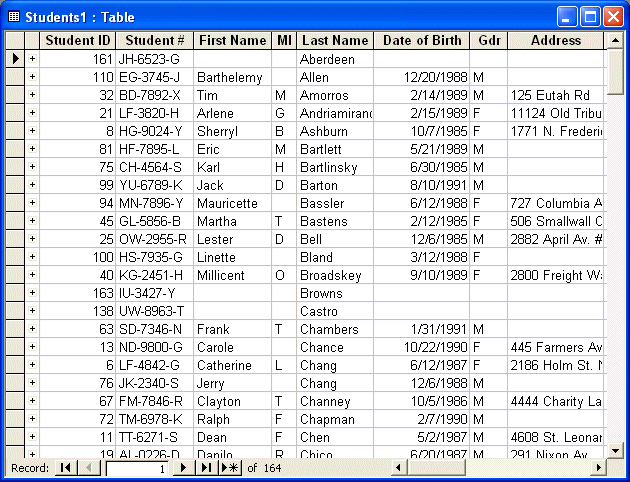Expand subdatasheet for Sherryl Ashburn row
The image size is (630, 482).
pos(33,131)
